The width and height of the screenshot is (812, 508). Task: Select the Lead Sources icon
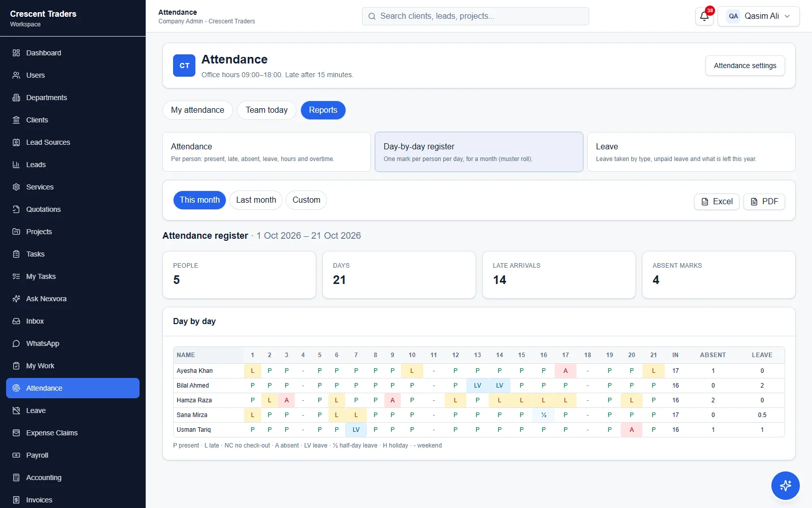(x=16, y=142)
